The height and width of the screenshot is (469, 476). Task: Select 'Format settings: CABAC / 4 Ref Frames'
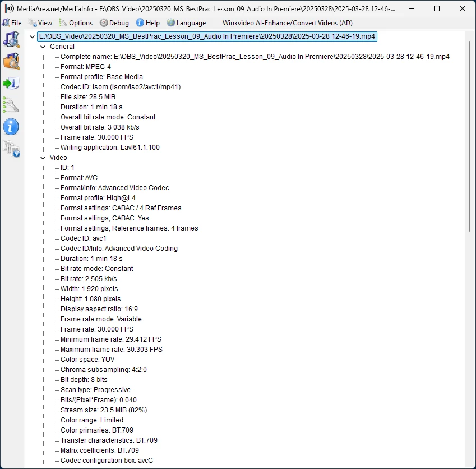tap(121, 208)
